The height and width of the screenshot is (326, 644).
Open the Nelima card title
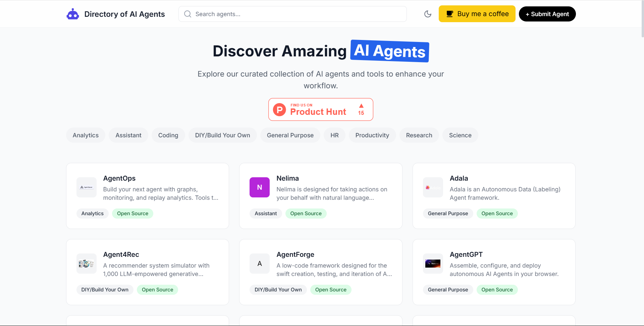pyautogui.click(x=287, y=178)
